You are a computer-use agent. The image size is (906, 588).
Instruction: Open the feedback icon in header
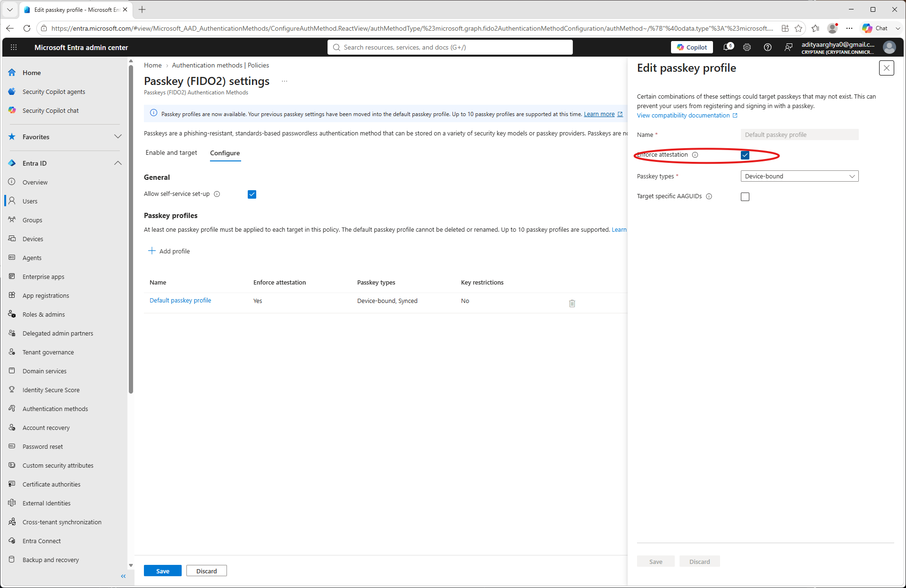(789, 47)
